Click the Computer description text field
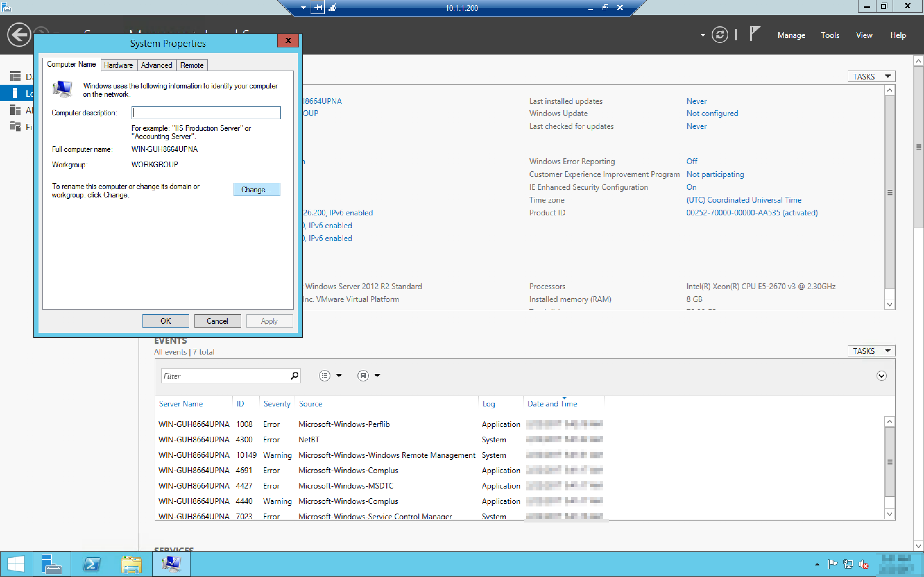 [206, 113]
